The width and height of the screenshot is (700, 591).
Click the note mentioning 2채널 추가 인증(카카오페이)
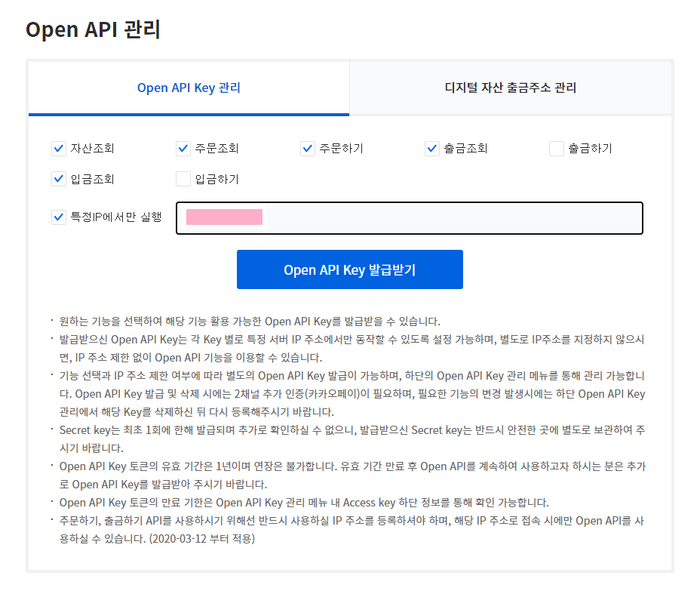352,393
